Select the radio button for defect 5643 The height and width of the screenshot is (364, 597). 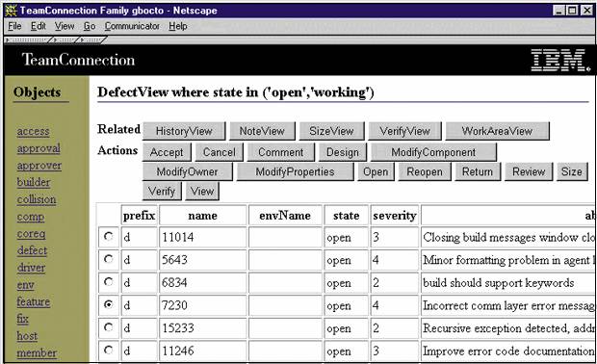pos(109,259)
